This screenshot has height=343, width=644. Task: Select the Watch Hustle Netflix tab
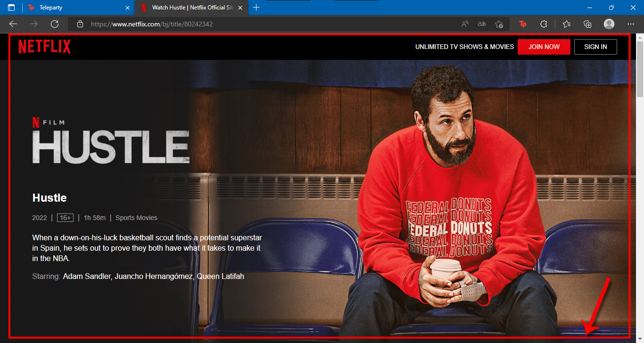coord(191,8)
